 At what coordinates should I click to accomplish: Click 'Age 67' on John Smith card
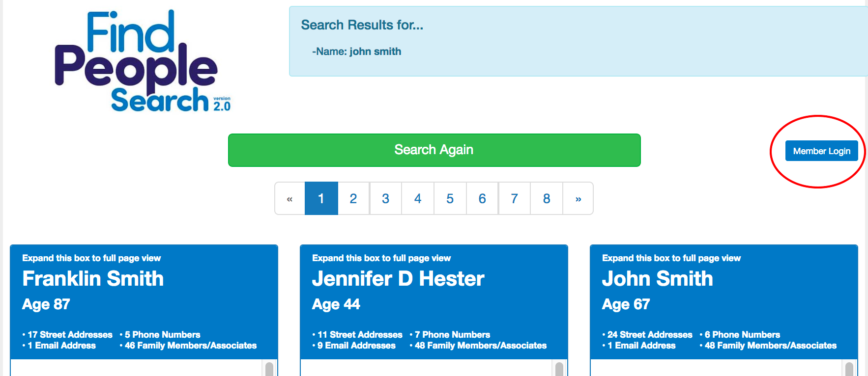[626, 304]
